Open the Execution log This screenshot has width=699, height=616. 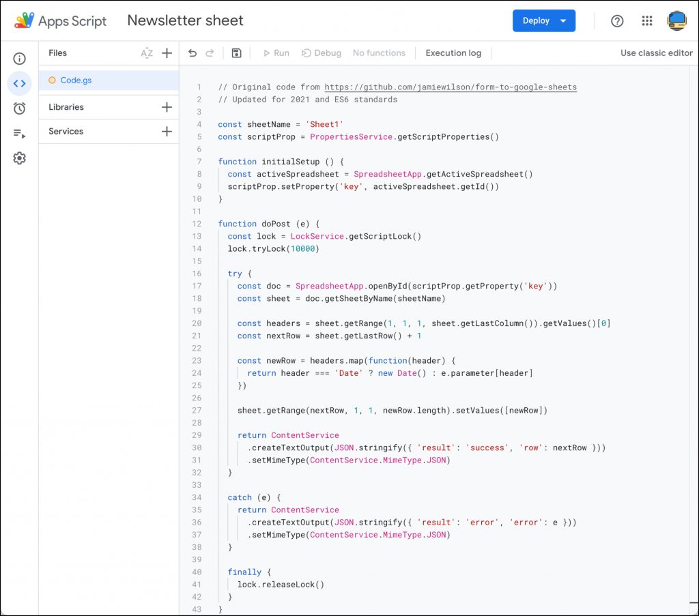point(453,53)
